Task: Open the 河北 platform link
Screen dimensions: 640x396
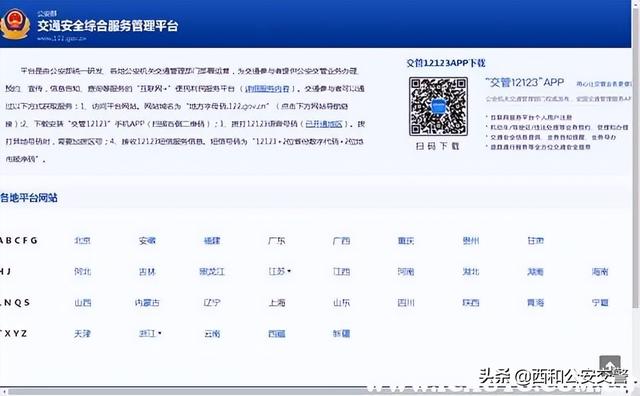Action: click(x=82, y=271)
